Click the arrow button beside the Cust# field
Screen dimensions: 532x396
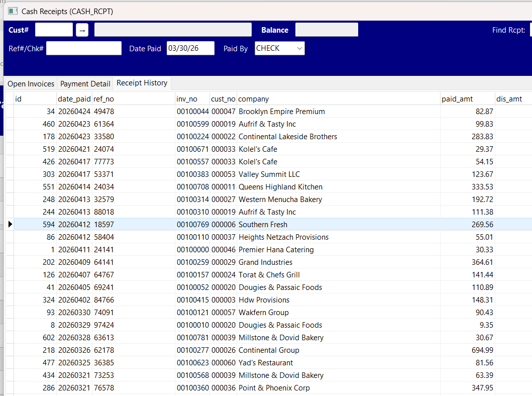[x=81, y=30]
